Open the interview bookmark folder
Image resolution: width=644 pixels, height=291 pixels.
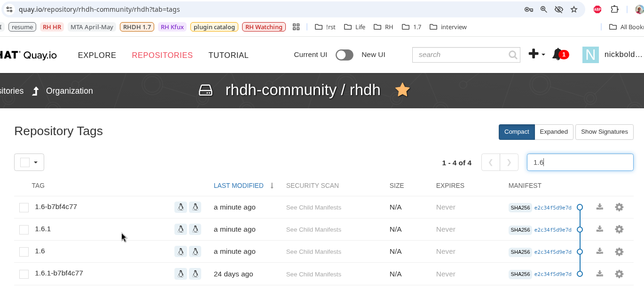pos(448,27)
